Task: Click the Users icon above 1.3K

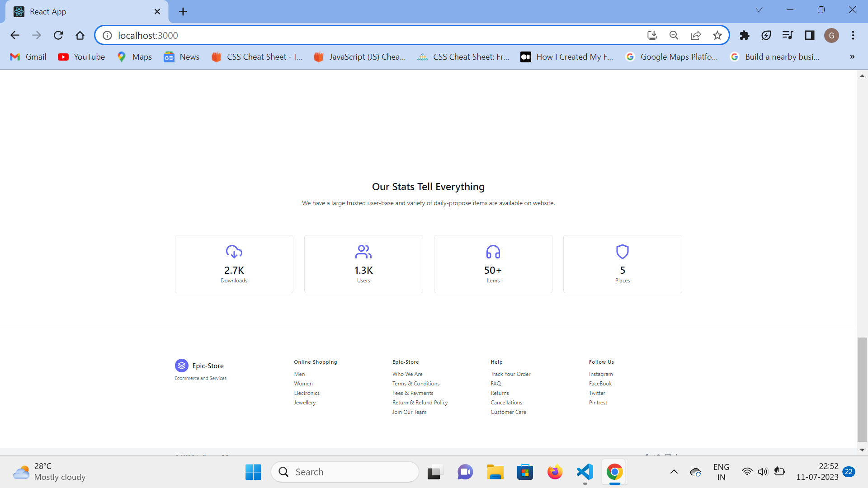Action: (363, 252)
